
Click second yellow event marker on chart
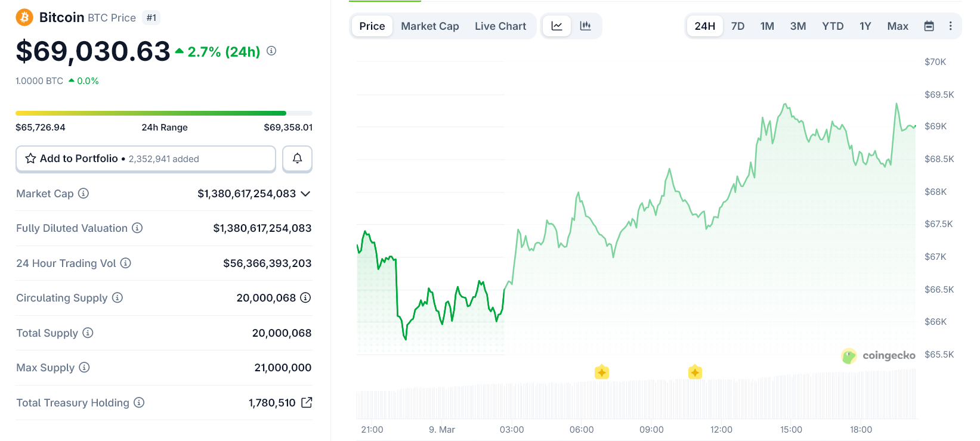pos(695,372)
